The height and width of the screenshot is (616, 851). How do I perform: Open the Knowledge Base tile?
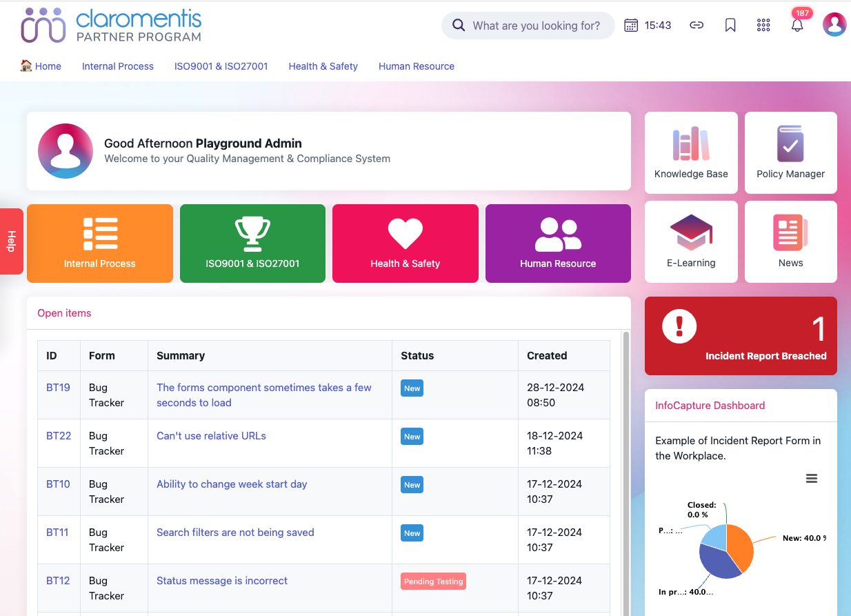[691, 152]
